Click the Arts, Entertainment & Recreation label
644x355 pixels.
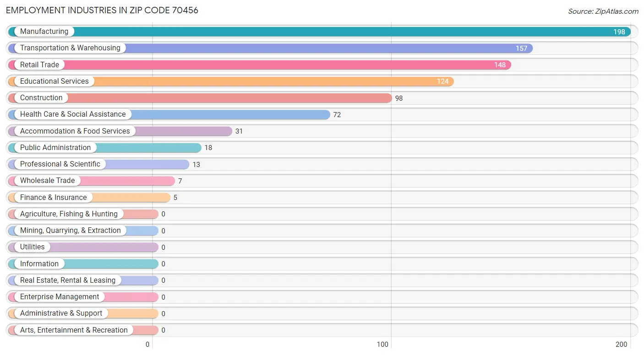(74, 330)
